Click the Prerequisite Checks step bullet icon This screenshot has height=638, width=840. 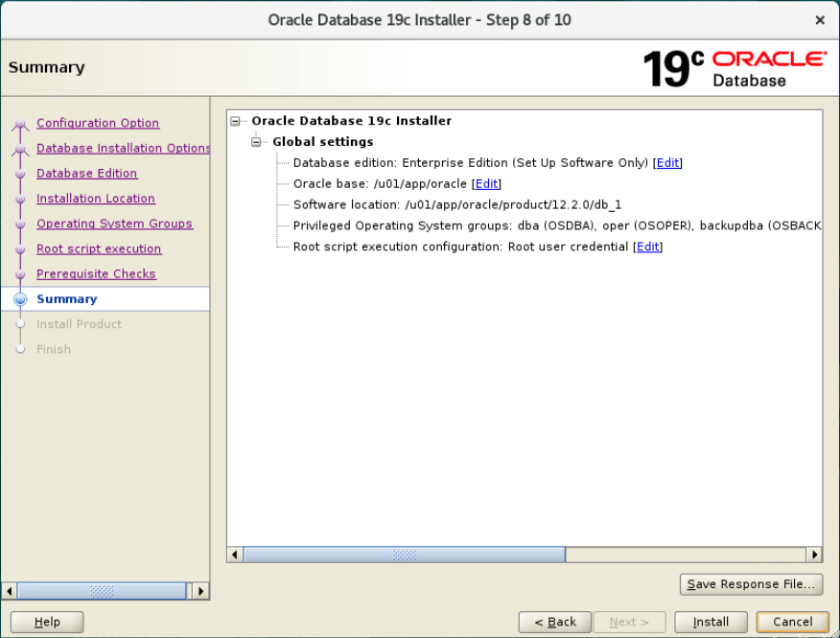[20, 274]
